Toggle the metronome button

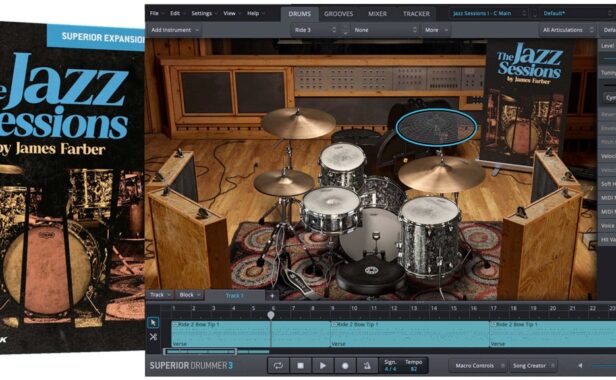click(x=367, y=366)
